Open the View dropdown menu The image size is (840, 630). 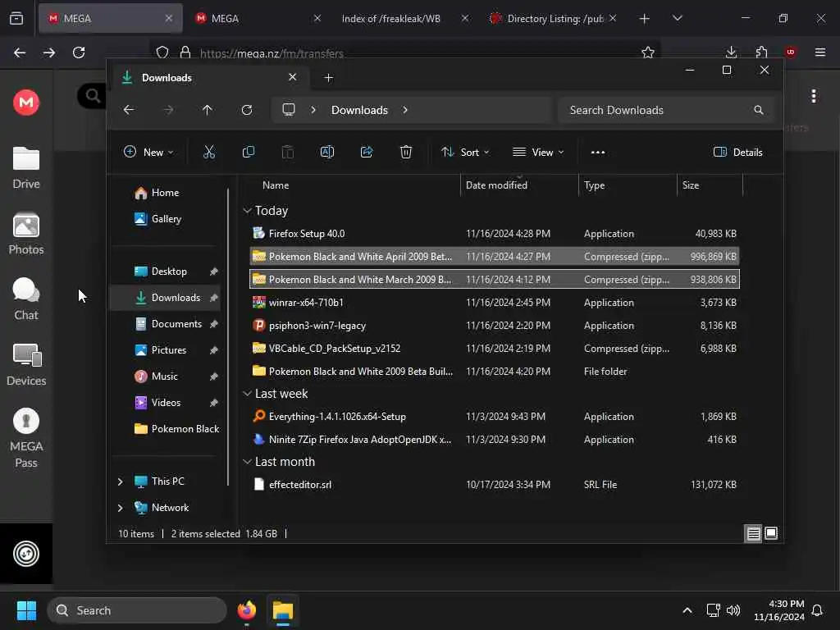coord(538,152)
